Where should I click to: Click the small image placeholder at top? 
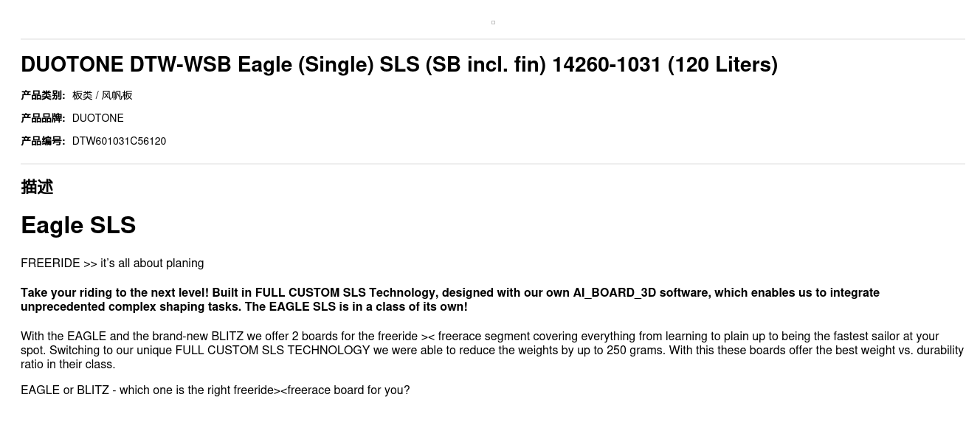click(x=493, y=23)
